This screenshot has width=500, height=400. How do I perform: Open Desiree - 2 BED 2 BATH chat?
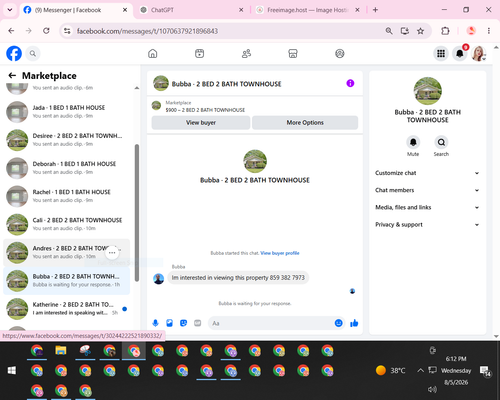(67, 140)
